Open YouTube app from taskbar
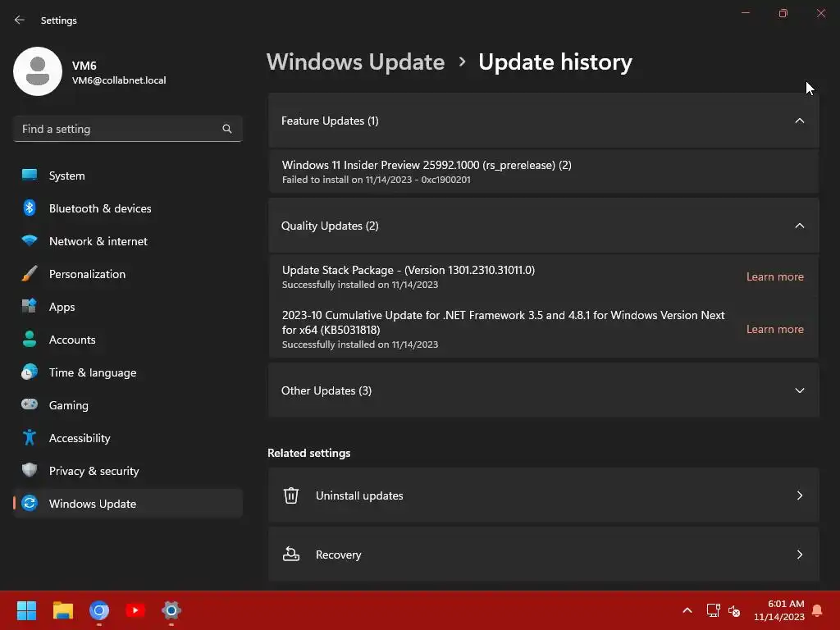This screenshot has height=630, width=840. [x=135, y=610]
